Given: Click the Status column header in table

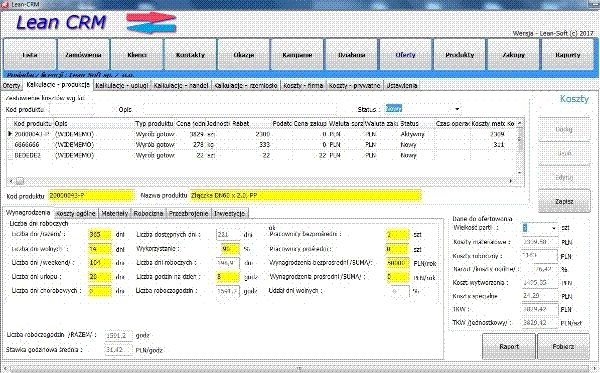Looking at the screenshot, I should (x=417, y=124).
